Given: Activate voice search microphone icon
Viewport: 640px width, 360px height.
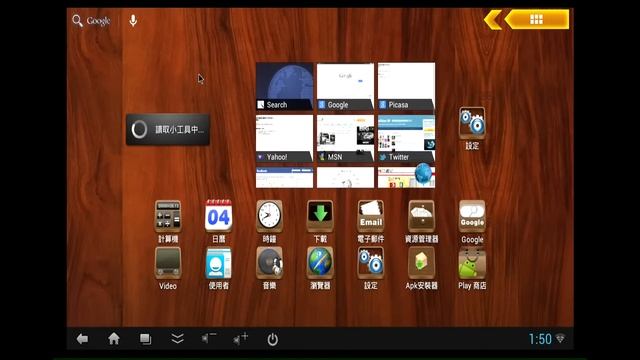Looking at the screenshot, I should tap(133, 20).
